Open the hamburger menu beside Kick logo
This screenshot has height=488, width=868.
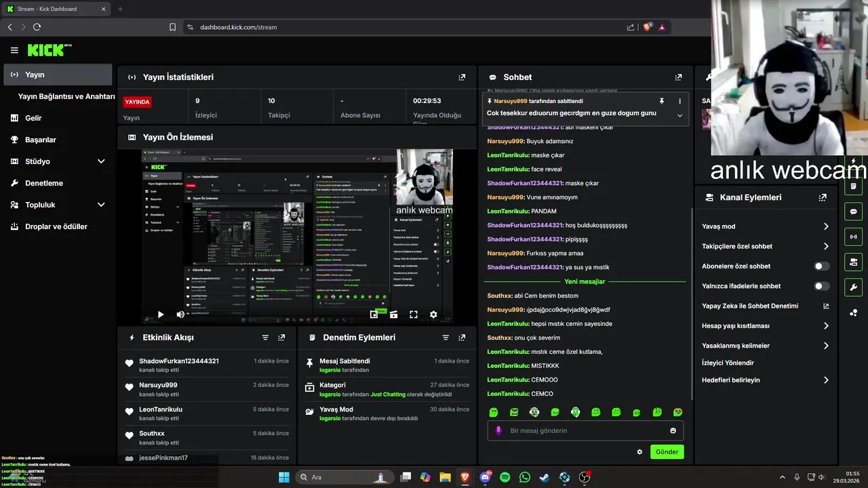(x=14, y=50)
